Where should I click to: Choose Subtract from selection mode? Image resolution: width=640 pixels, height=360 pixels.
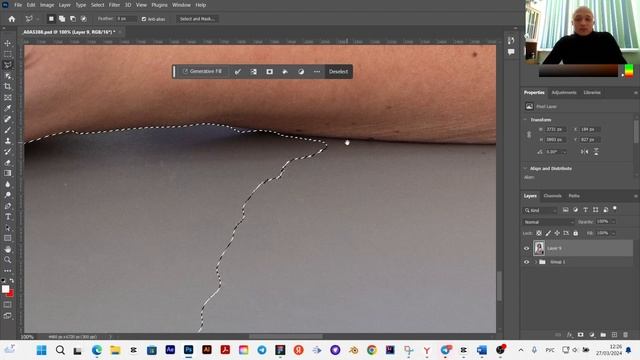click(x=73, y=19)
